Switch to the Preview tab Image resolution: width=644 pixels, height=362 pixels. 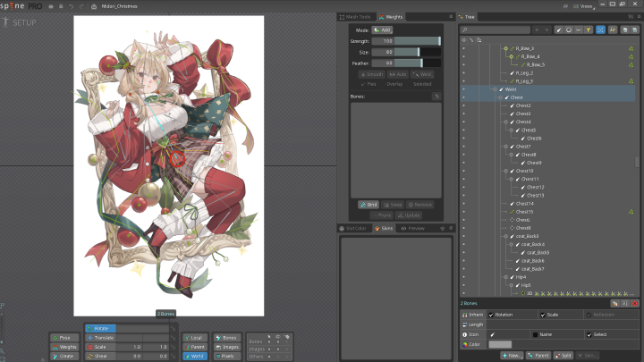tap(412, 228)
